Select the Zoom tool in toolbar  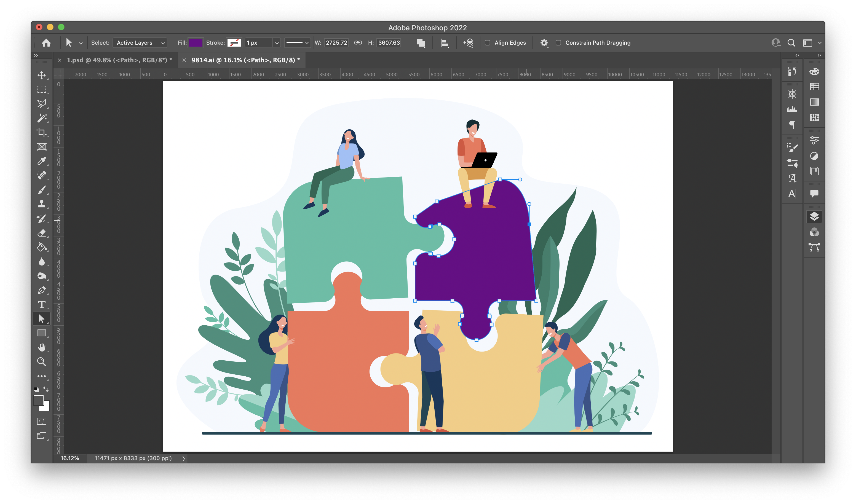pyautogui.click(x=42, y=362)
